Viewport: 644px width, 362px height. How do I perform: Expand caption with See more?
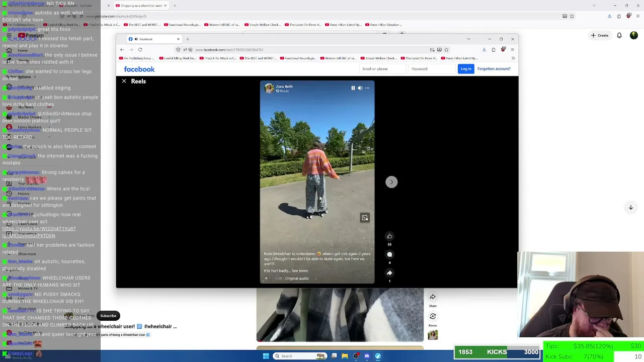tap(300, 271)
